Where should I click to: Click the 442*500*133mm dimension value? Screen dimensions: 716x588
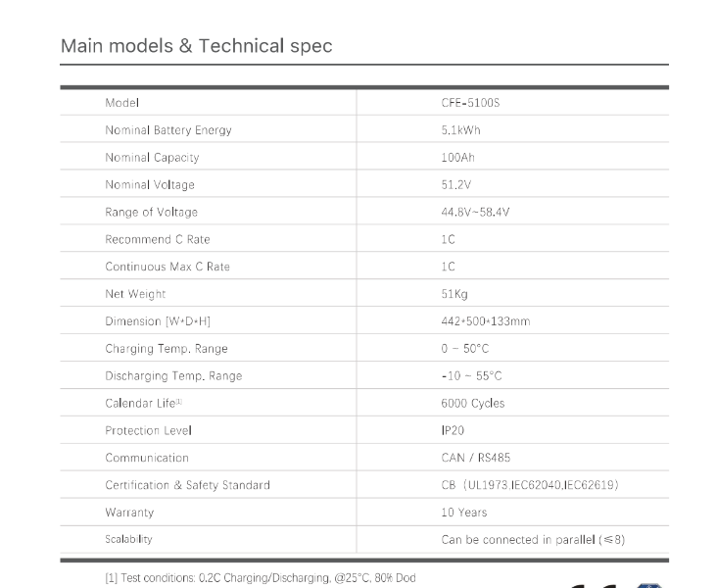pos(485,321)
